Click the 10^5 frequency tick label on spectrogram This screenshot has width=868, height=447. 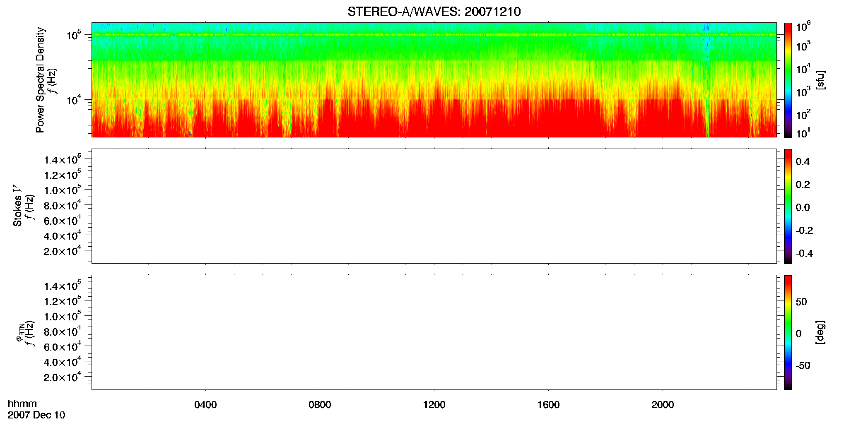click(x=73, y=35)
